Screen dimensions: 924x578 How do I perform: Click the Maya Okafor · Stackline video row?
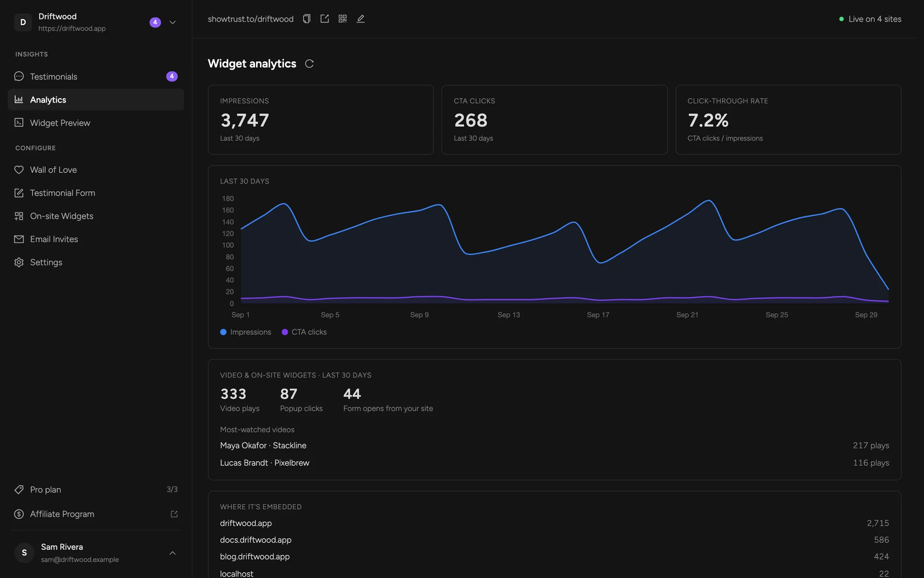tap(554, 446)
